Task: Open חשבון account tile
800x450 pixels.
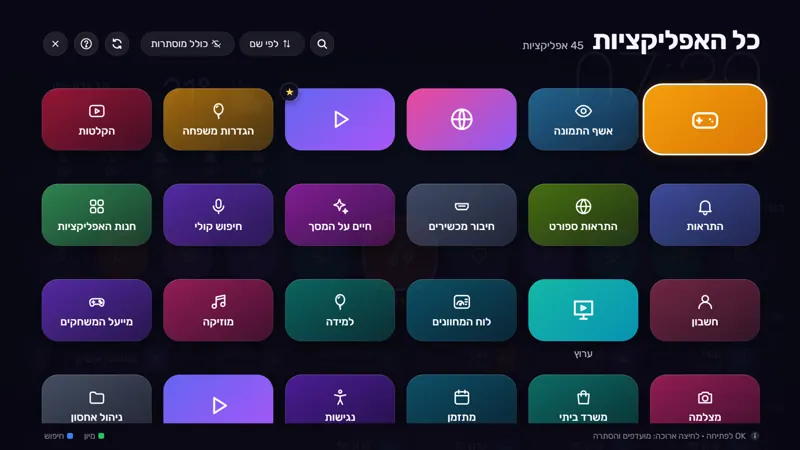Action: tap(705, 310)
